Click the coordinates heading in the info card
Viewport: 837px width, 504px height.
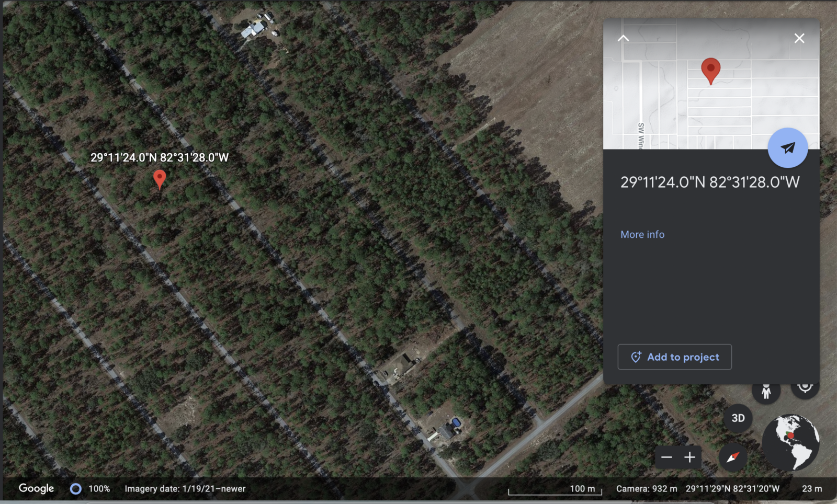tap(710, 182)
